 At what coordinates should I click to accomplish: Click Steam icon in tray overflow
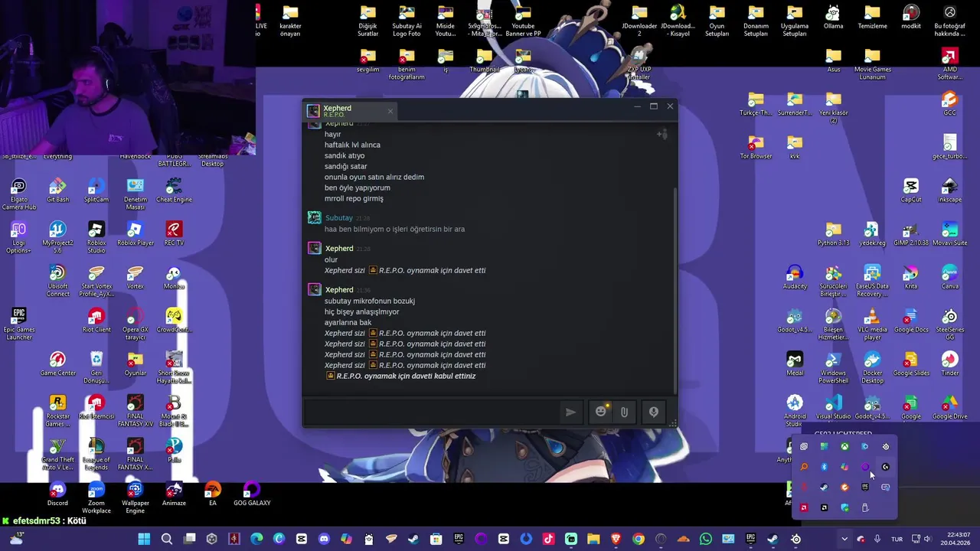824,487
